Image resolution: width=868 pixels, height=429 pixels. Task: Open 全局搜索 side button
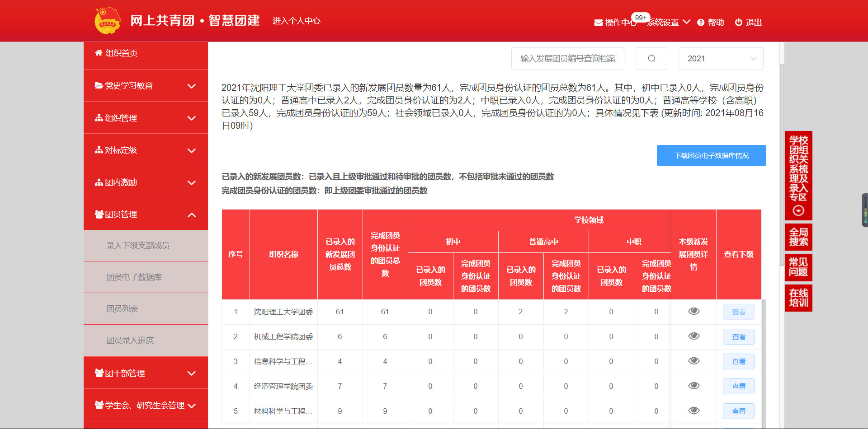pos(798,237)
